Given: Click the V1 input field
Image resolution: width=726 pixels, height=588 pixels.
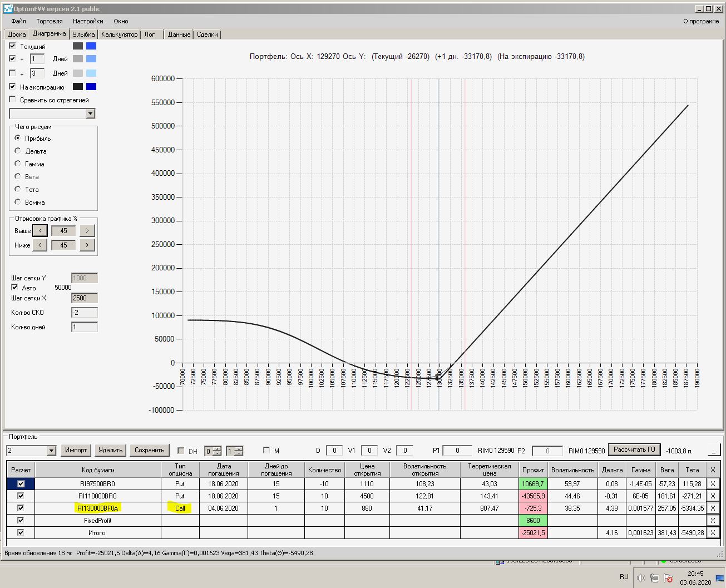Looking at the screenshot, I should tap(369, 451).
